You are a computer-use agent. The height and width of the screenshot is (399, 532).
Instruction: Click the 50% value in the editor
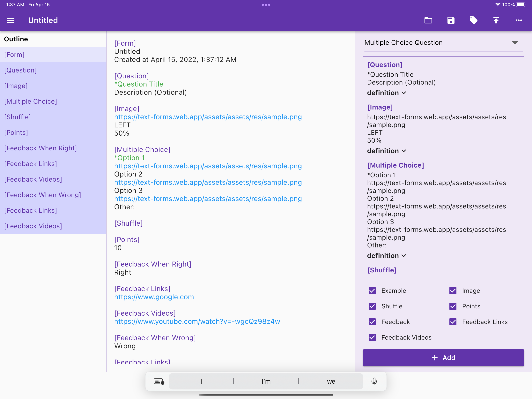122,133
